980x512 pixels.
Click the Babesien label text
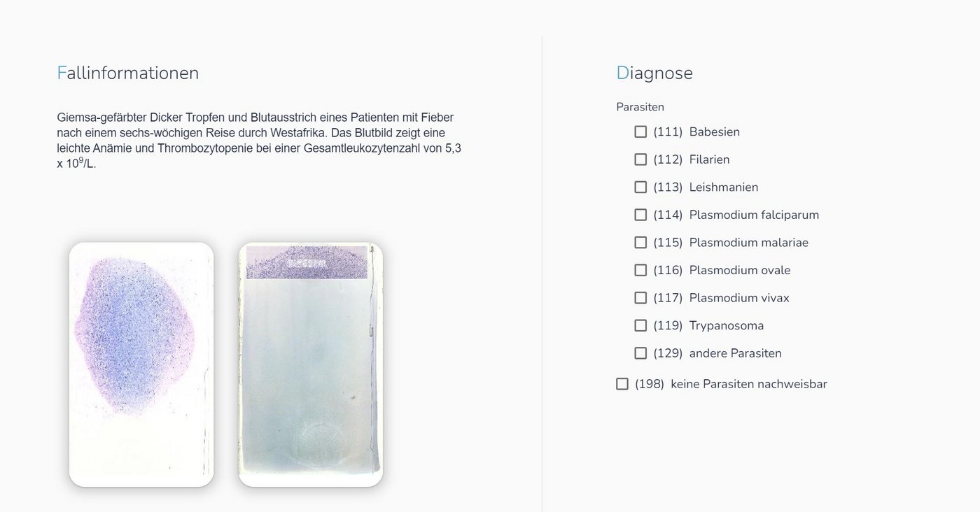click(714, 131)
